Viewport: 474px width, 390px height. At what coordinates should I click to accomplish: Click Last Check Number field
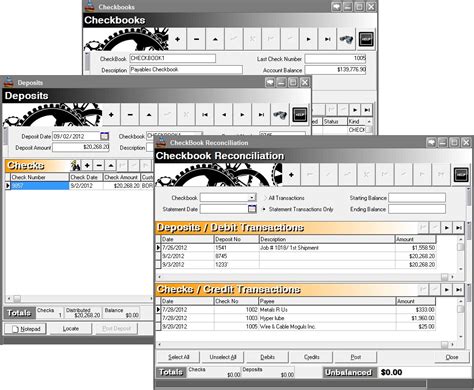click(x=336, y=59)
